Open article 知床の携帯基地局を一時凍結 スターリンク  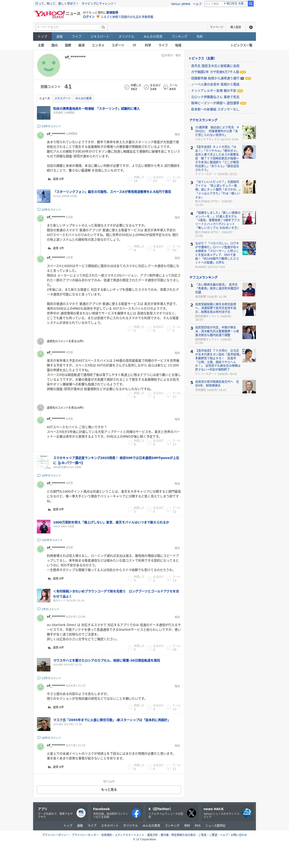tap(96, 109)
